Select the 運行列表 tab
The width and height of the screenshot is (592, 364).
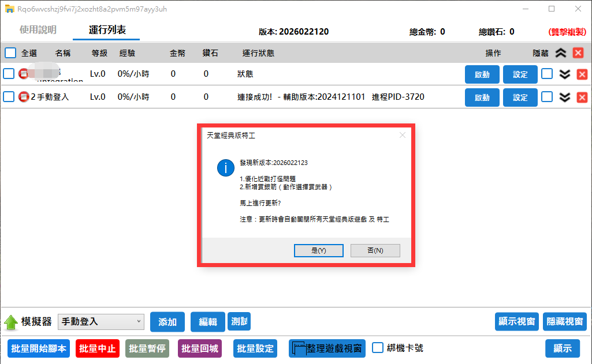tap(107, 30)
